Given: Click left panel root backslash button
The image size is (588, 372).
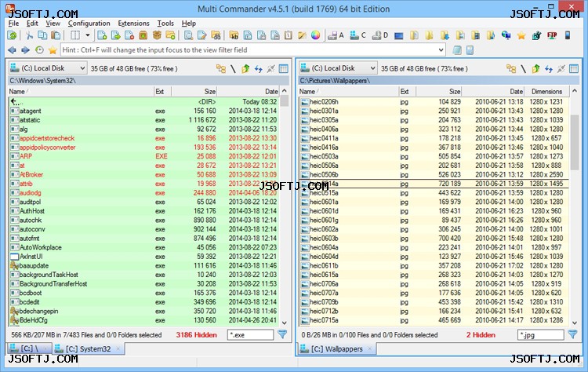Looking at the screenshot, I should (x=233, y=69).
